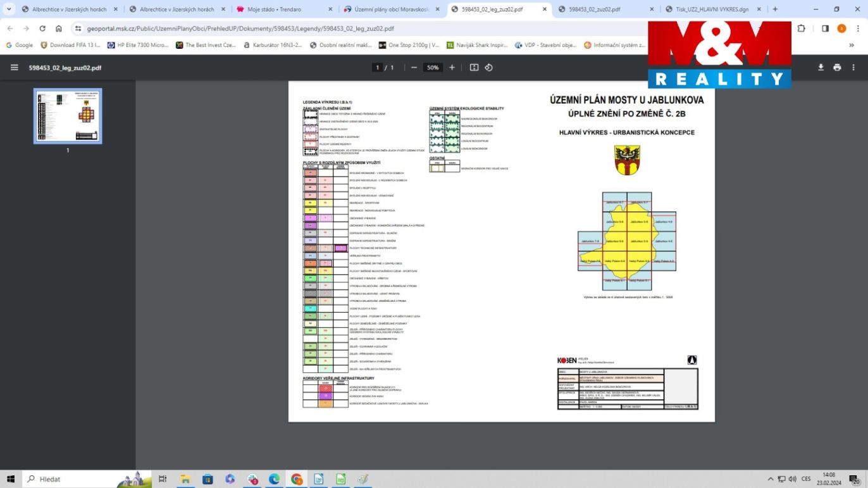Switch the CES keyboard language indicator
868x488 pixels.
806,479
